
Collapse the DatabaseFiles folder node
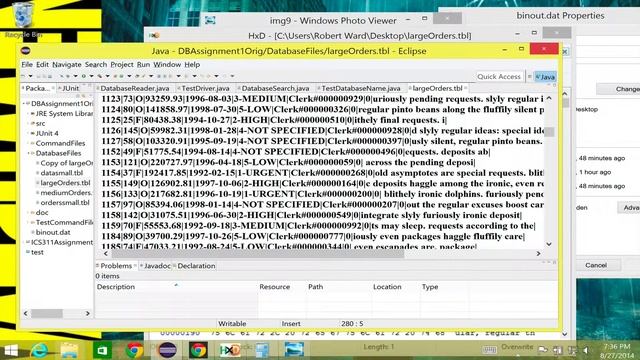click(x=29, y=153)
